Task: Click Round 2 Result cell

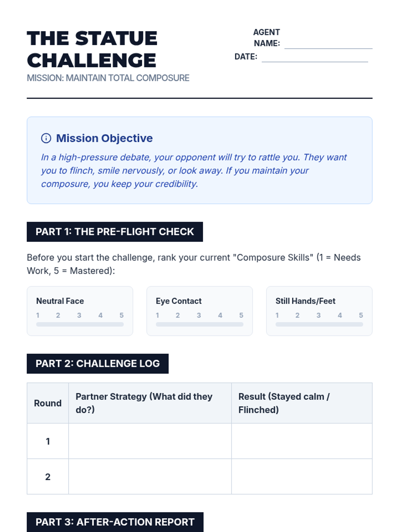Action: (x=302, y=476)
